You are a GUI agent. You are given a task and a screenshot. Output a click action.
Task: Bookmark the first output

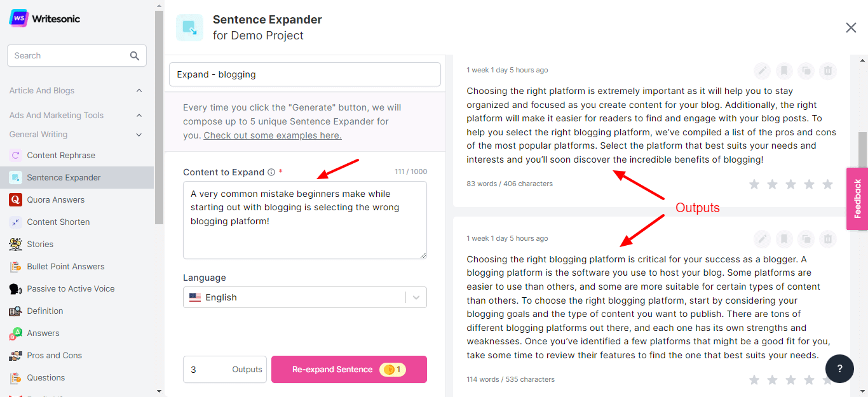784,71
